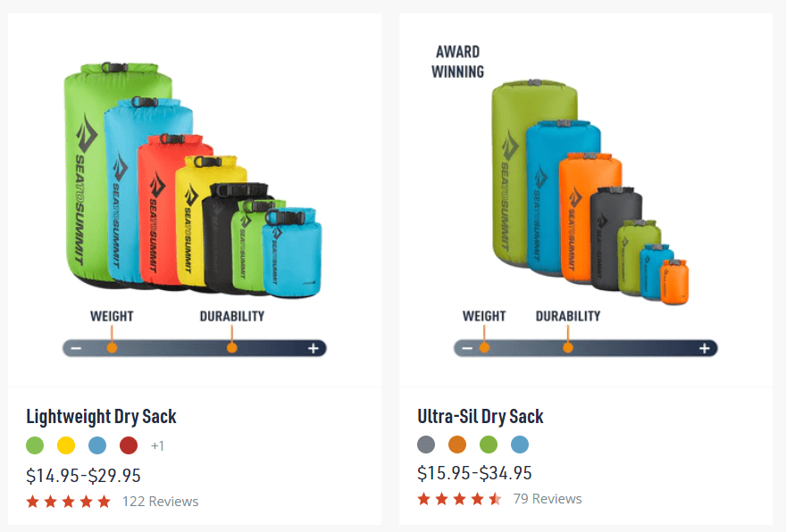The height and width of the screenshot is (532, 786).
Task: Click the Lightweight Dry Sack star rating
Action: coord(69,502)
